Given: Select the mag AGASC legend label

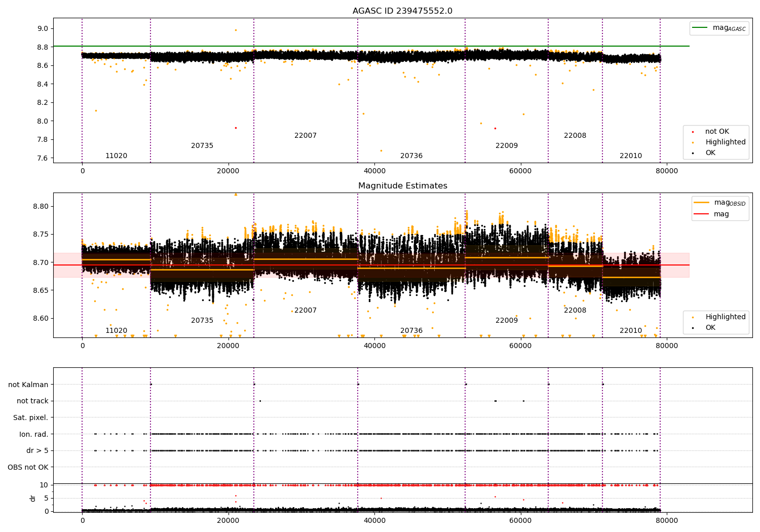Looking at the screenshot, I should coord(729,28).
